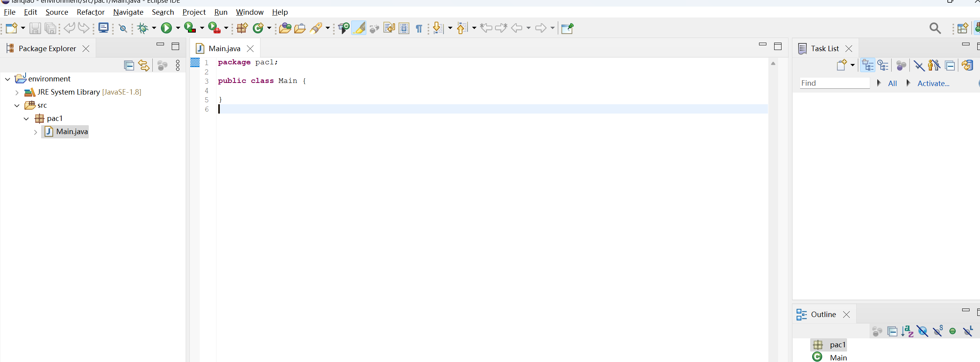Navigate Forward in editor history

pos(541,28)
